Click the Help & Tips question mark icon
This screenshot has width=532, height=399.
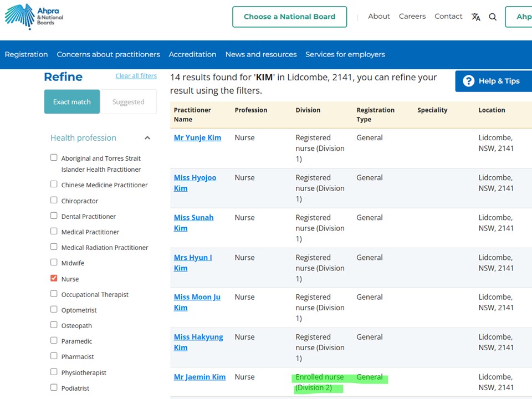click(469, 81)
